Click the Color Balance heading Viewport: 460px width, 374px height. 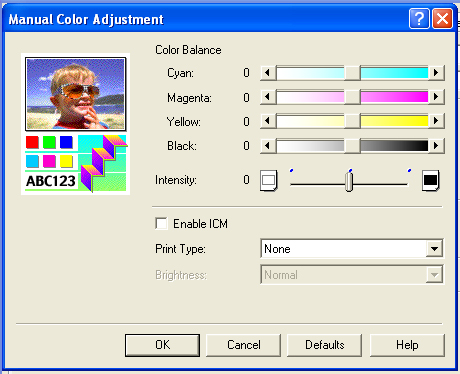(x=188, y=50)
